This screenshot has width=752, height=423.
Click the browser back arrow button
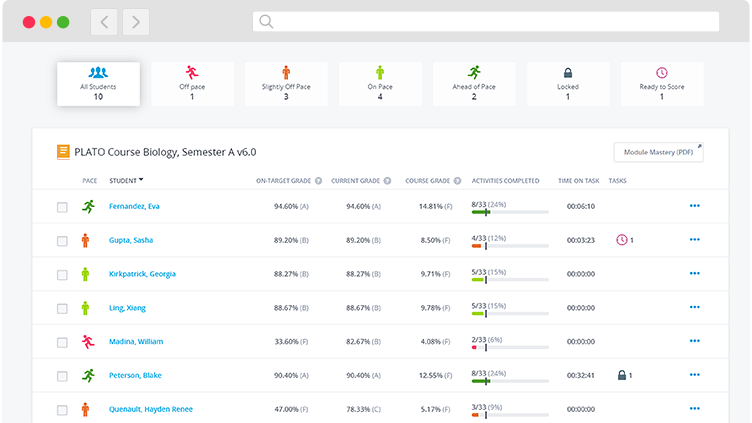pos(105,21)
